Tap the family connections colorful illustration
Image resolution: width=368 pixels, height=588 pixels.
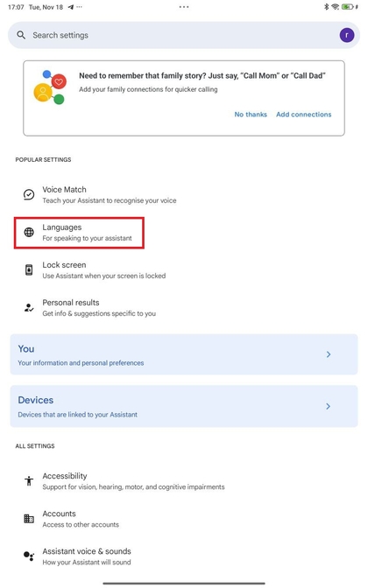click(50, 87)
